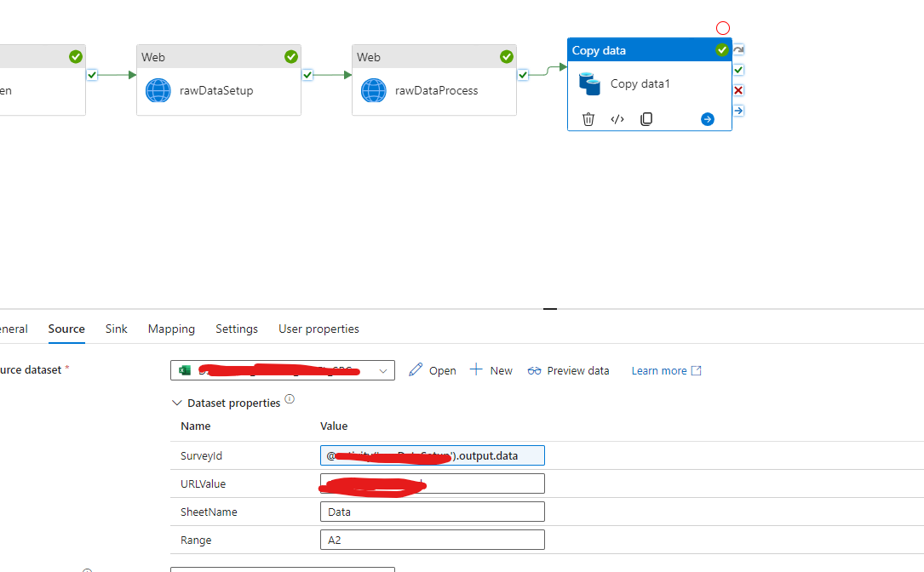Delete the Copy data1 activity using trash icon
The width and height of the screenshot is (924, 572).
coord(588,118)
